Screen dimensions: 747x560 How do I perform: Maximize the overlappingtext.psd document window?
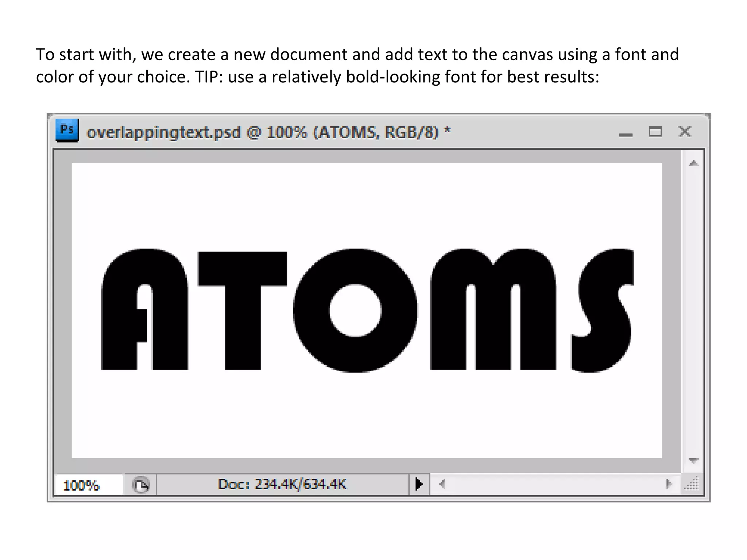coord(655,132)
